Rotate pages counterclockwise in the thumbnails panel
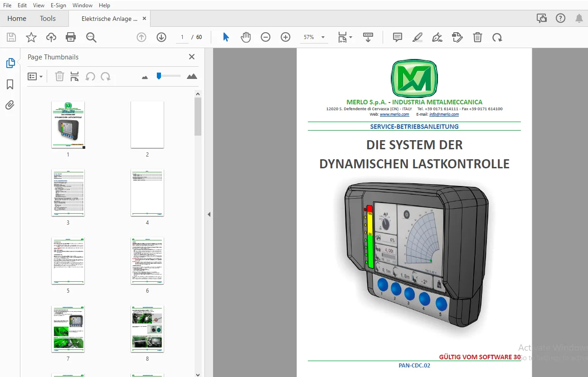 (90, 76)
